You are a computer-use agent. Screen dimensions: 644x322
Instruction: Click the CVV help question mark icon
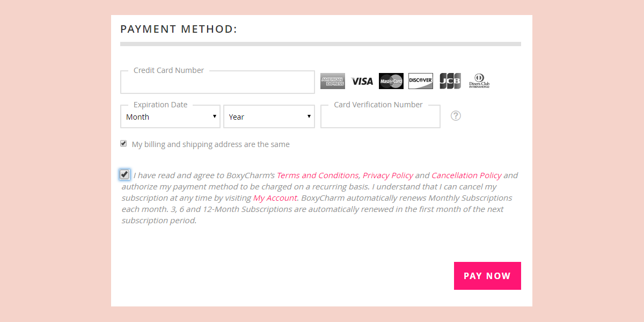[456, 116]
